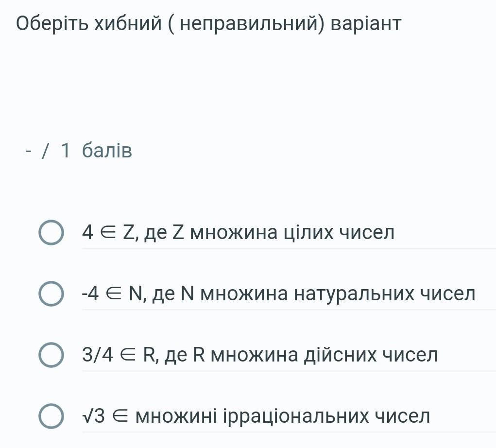This screenshot has width=496, height=448.
Task: Click the word "балів" in the score line
Action: click(x=107, y=151)
